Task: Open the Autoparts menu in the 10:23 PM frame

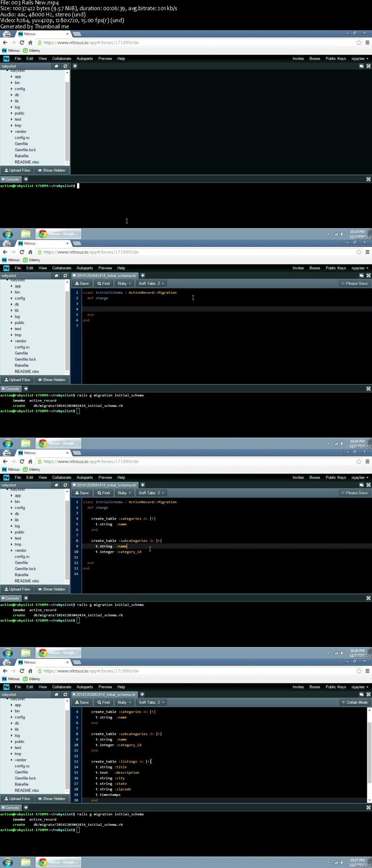Action: click(x=85, y=59)
